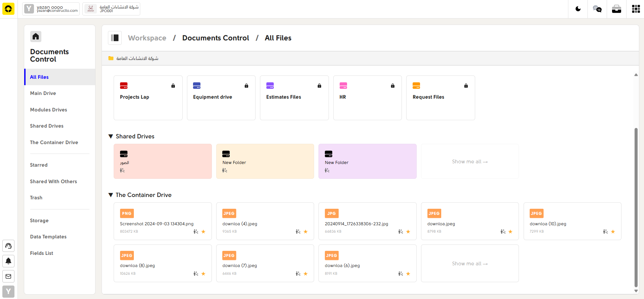
Task: Open Shared With Others
Action: [60, 181]
